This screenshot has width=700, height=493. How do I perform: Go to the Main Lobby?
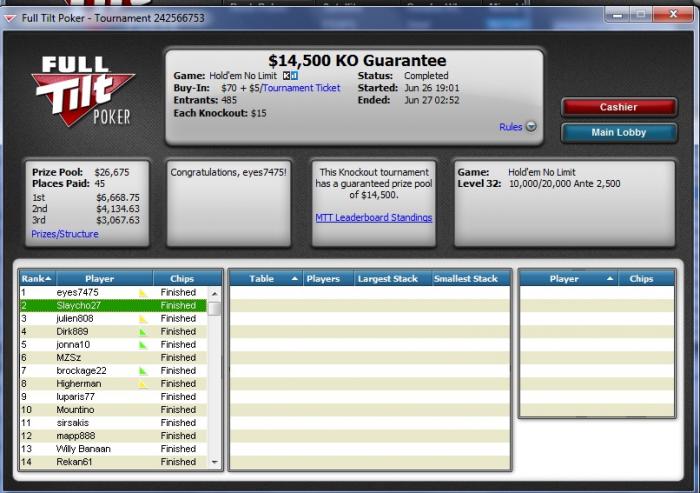619,133
